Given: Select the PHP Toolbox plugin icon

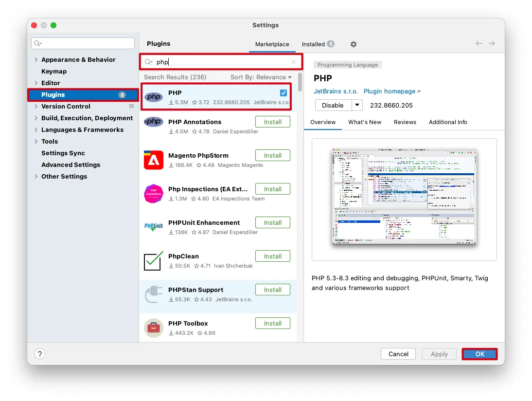Looking at the screenshot, I should click(x=154, y=328).
